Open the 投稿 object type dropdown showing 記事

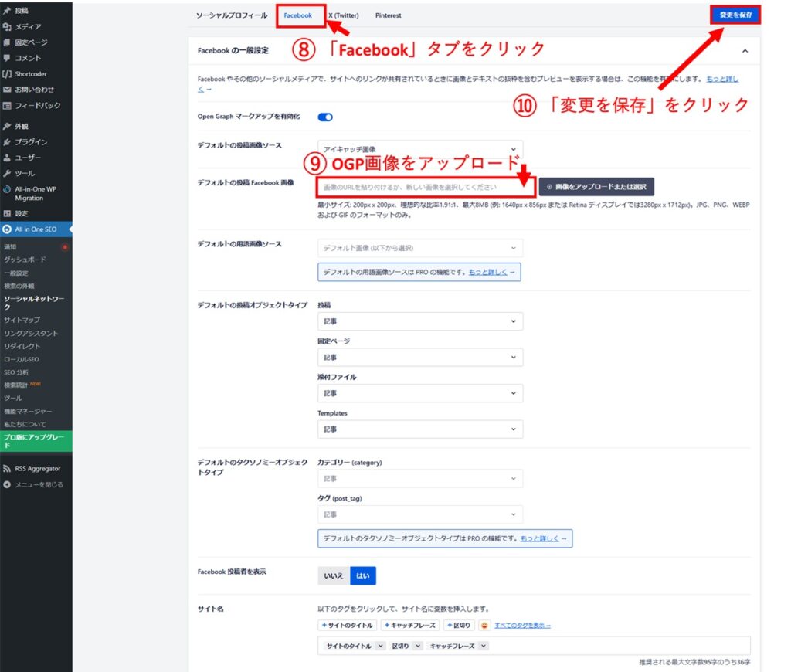[419, 321]
